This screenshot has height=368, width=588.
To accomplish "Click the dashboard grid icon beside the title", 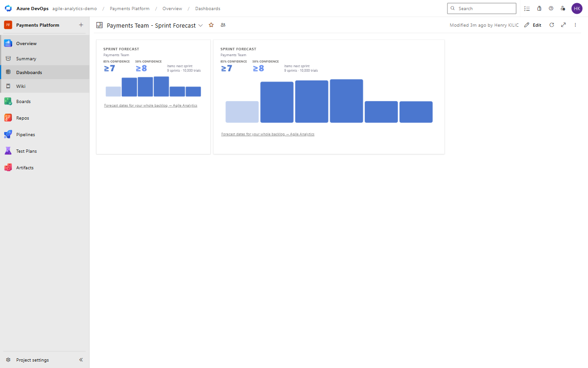I will pos(99,25).
